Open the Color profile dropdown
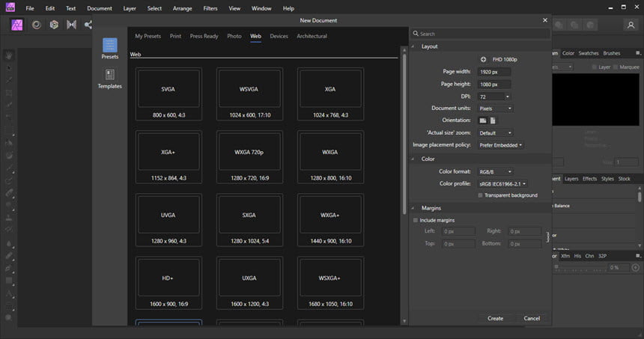Image resolution: width=644 pixels, height=339 pixels. point(502,184)
